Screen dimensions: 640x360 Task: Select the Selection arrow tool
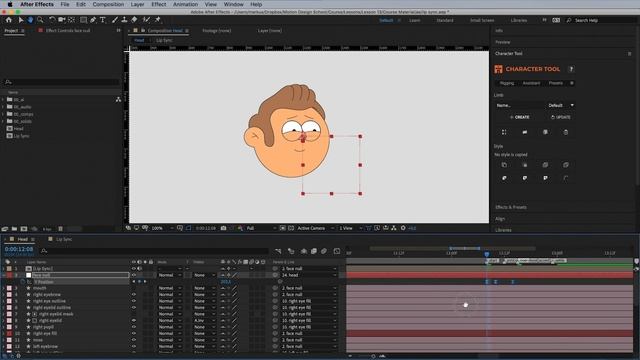(x=21, y=20)
